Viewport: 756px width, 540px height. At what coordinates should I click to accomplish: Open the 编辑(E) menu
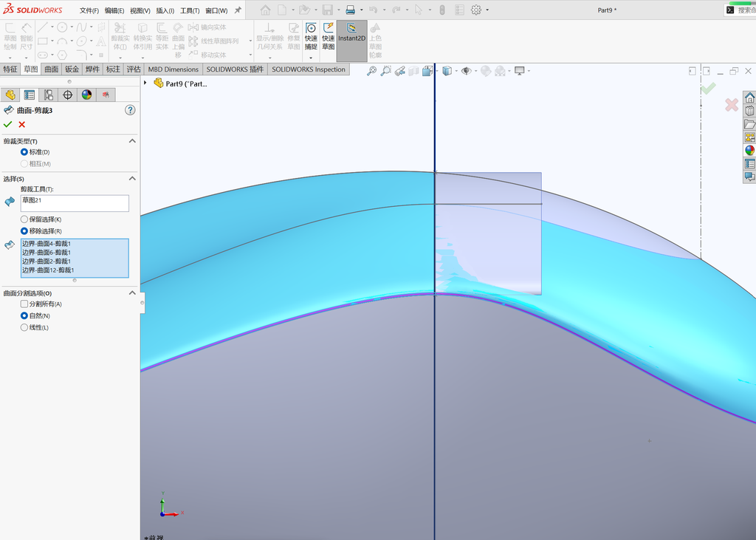click(114, 10)
